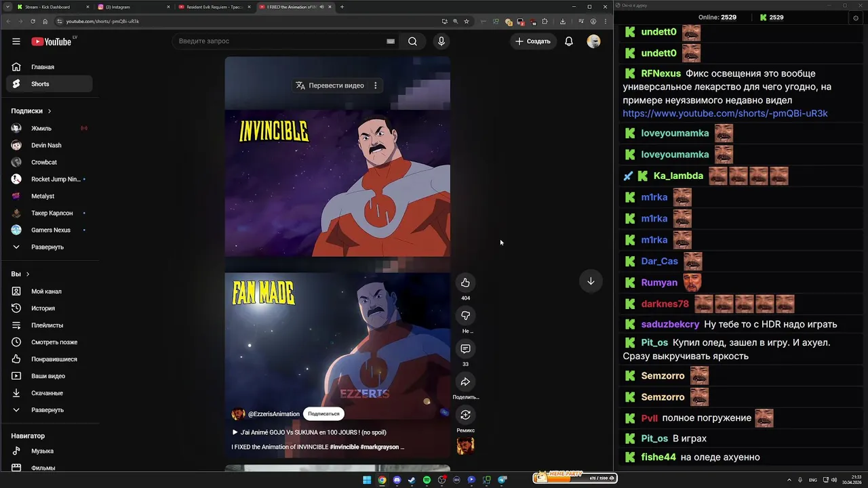Click the search magnifier button
Viewport: 868px width, 488px height.
(x=412, y=41)
